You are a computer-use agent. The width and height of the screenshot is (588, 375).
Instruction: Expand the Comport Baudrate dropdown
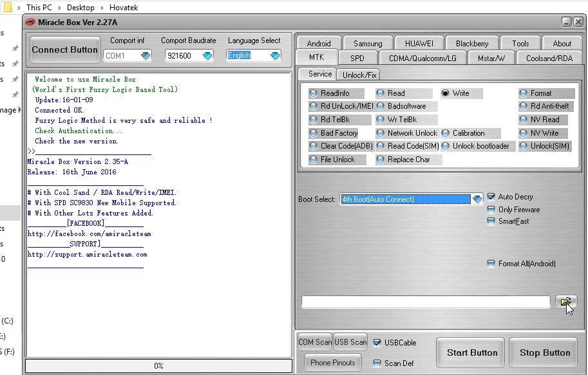coord(207,56)
